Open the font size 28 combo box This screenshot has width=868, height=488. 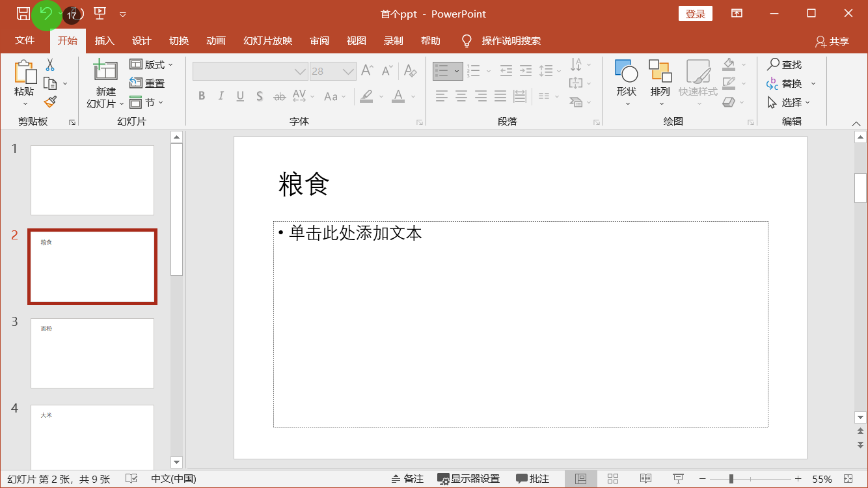pos(332,71)
